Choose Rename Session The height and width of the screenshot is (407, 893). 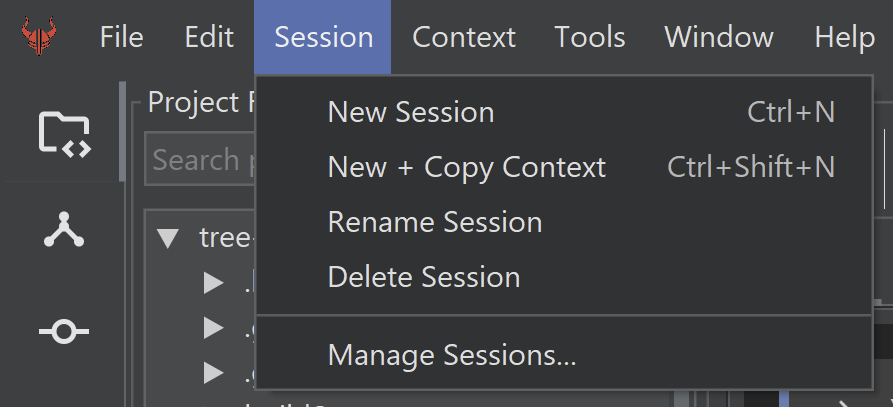point(434,222)
